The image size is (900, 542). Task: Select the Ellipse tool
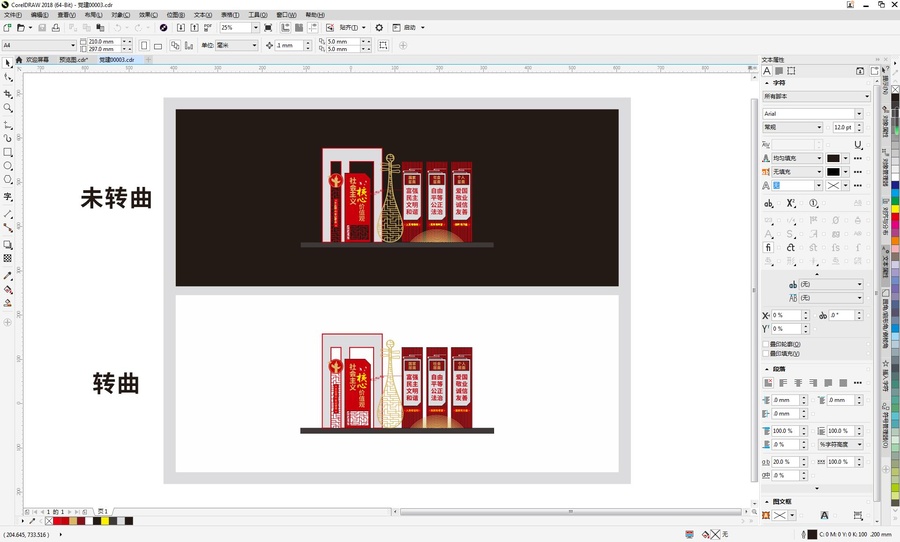click(7, 166)
